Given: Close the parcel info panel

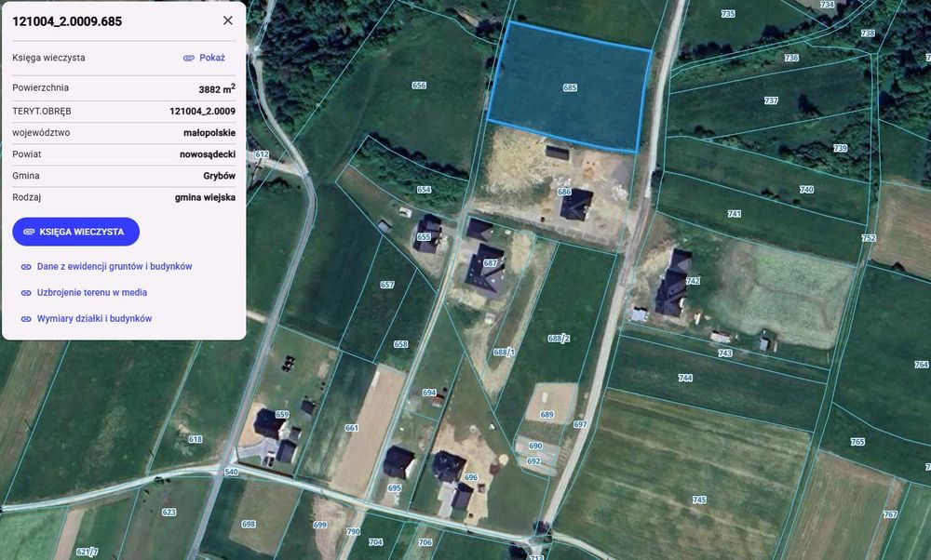Looking at the screenshot, I should (227, 20).
